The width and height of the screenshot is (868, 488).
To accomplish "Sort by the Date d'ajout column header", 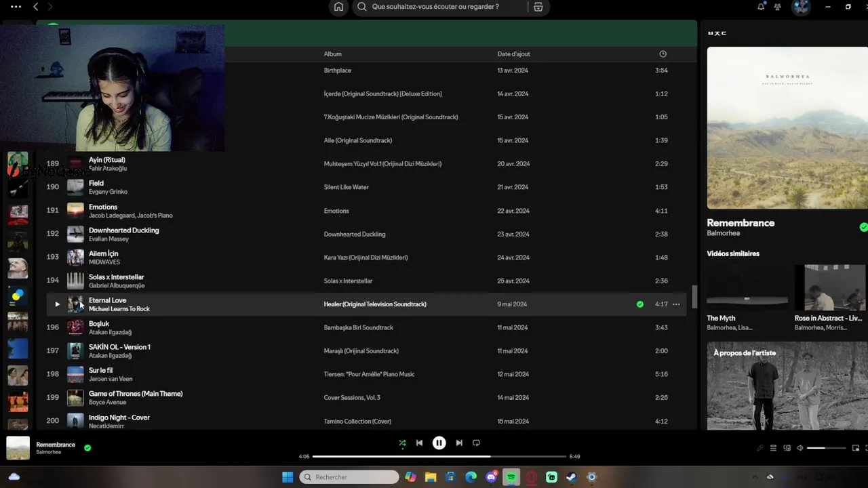I will (x=513, y=54).
